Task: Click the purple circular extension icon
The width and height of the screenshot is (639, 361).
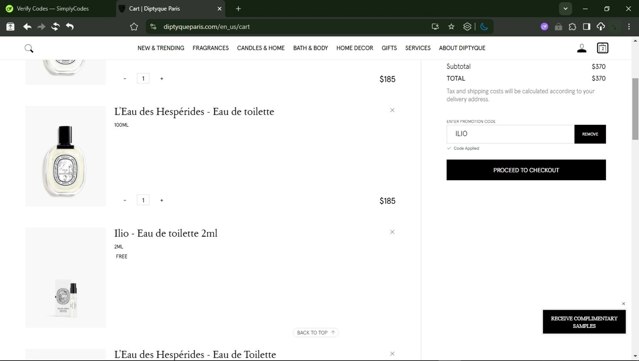Action: pos(544,26)
